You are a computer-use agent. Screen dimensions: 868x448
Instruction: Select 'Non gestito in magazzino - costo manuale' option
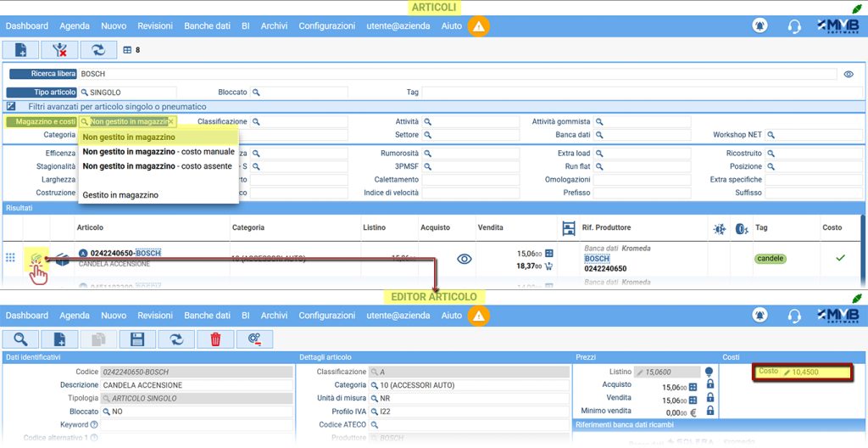point(159,151)
